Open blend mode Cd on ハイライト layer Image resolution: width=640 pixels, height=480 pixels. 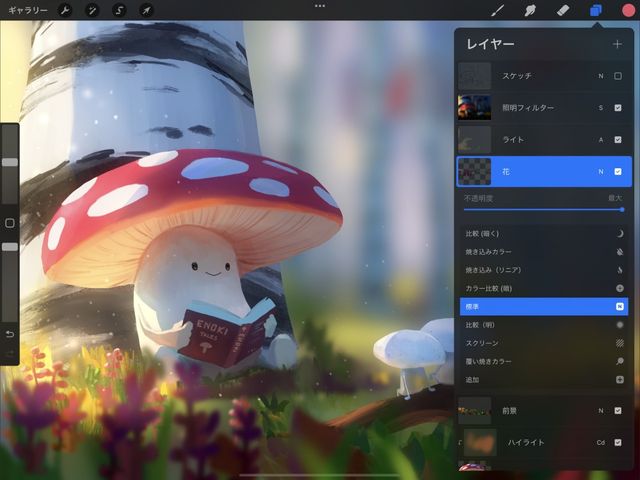click(x=601, y=442)
